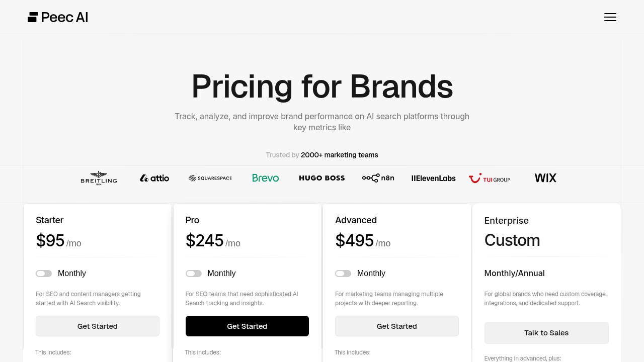644x362 pixels.
Task: Click Get Started on Pro plan
Action: tap(247, 326)
